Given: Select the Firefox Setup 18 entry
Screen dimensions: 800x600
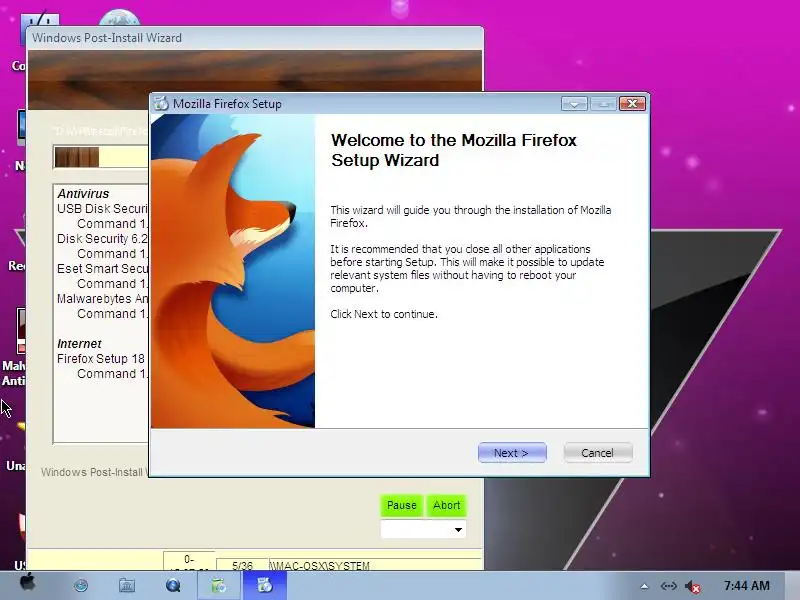Looking at the screenshot, I should [101, 359].
